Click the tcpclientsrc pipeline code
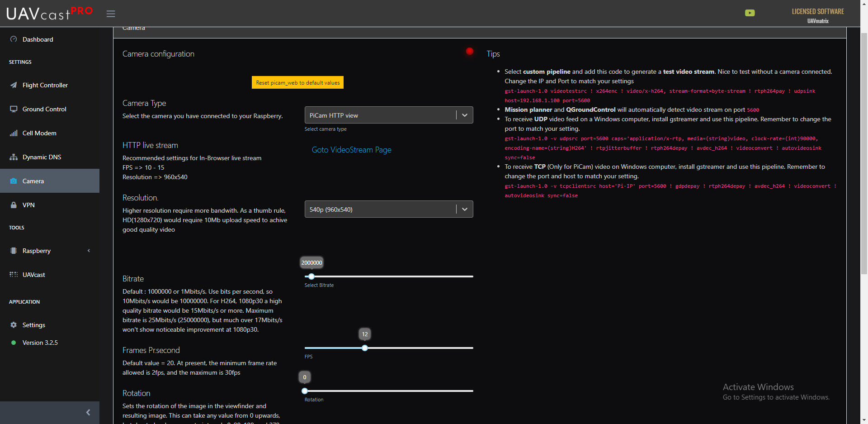The width and height of the screenshot is (868, 424). tap(670, 191)
